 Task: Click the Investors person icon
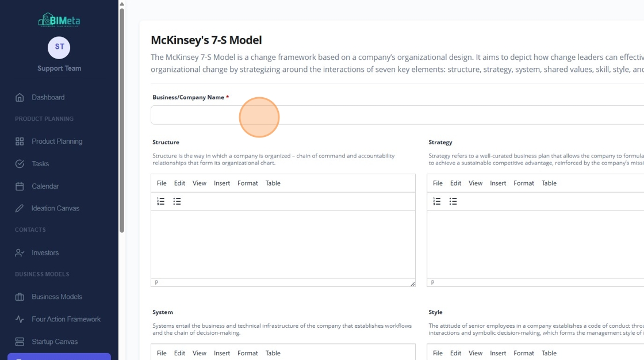click(x=20, y=252)
